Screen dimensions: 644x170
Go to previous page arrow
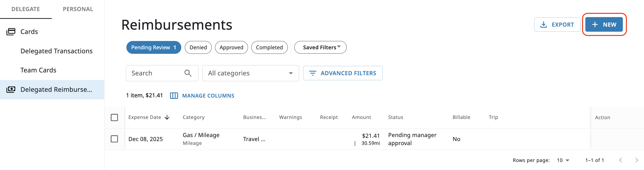point(621,160)
